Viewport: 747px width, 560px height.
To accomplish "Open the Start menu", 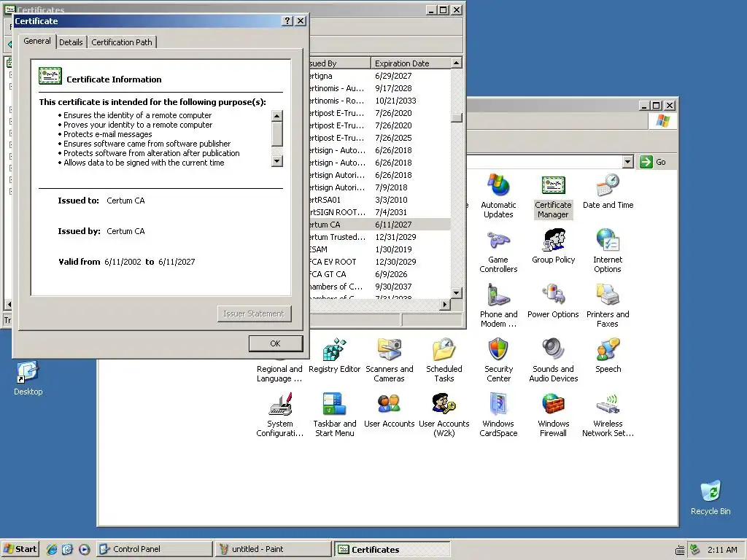I will pos(20,549).
